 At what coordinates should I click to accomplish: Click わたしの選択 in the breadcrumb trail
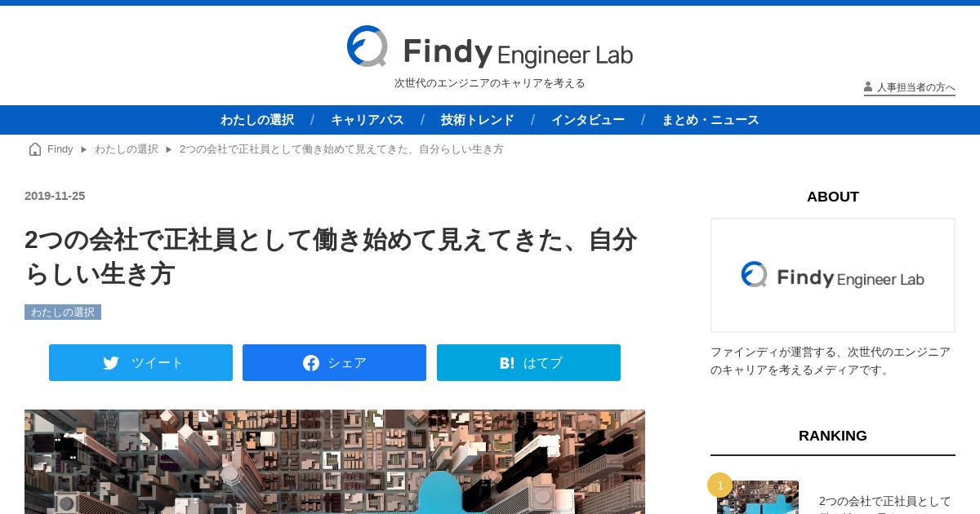point(127,149)
